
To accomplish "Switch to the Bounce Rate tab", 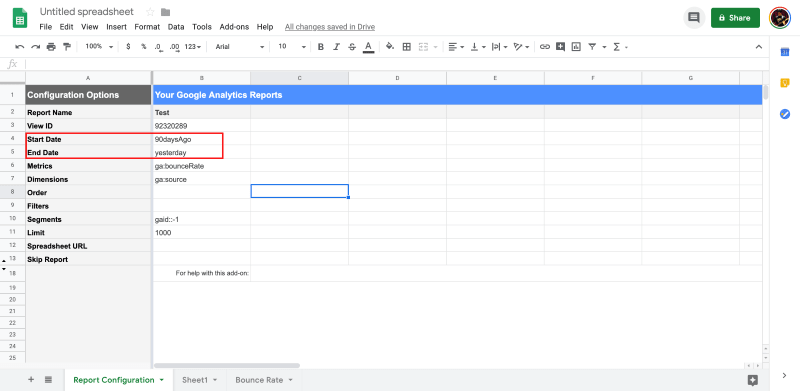I will tap(264, 380).
